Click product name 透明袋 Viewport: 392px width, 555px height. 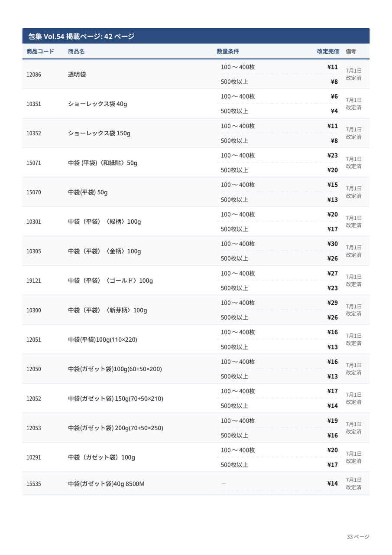[77, 74]
